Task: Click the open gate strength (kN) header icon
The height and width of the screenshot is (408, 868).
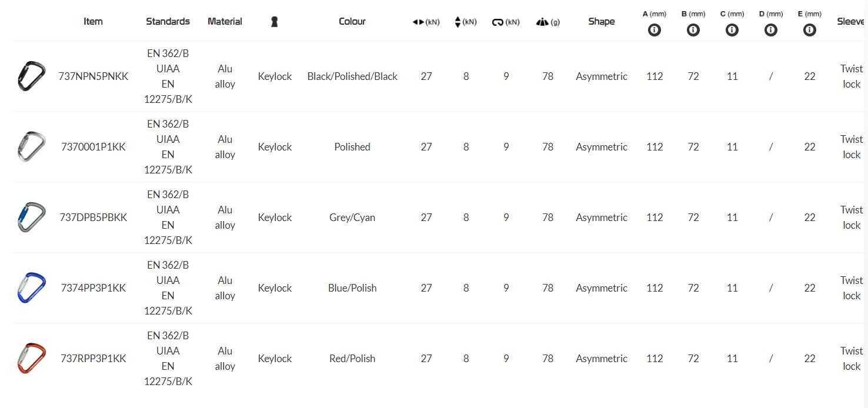Action: click(x=498, y=22)
